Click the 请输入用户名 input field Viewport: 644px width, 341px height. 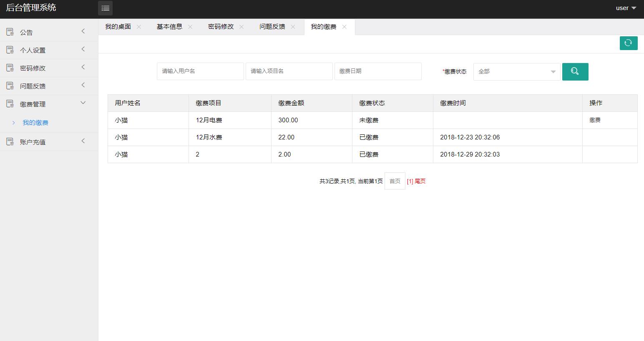[x=200, y=71]
